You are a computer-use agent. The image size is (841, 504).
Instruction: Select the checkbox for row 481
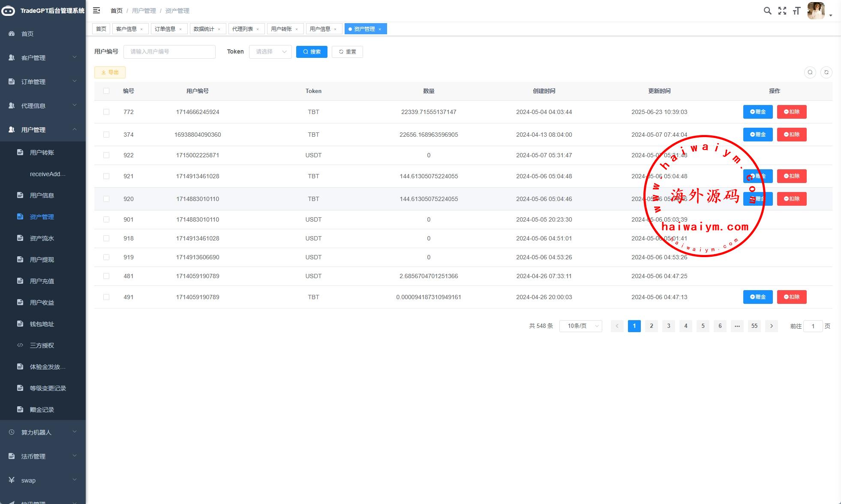click(x=106, y=276)
